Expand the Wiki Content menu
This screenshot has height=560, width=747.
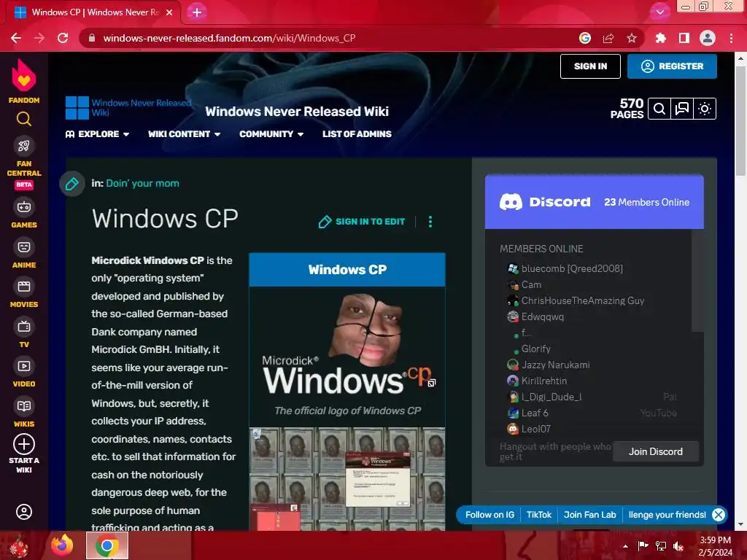(x=184, y=134)
